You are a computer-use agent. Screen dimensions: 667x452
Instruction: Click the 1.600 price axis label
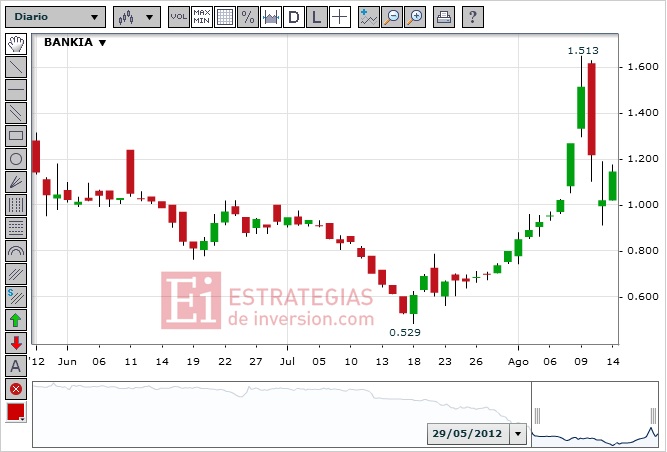[643, 67]
